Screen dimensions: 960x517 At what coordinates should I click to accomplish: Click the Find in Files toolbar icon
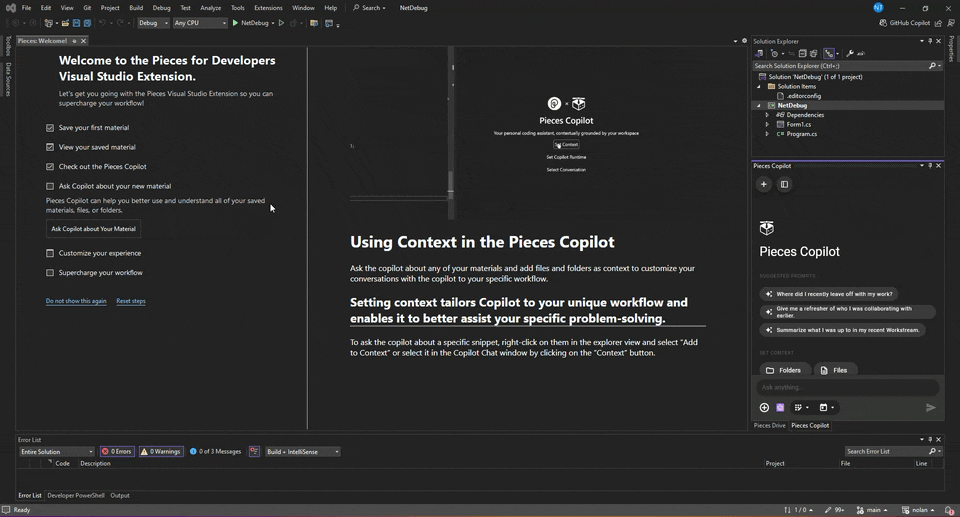pos(314,23)
